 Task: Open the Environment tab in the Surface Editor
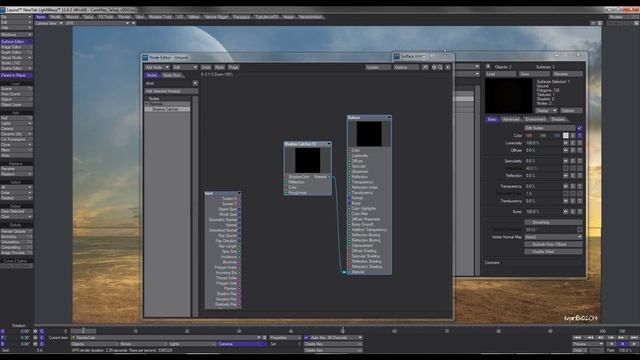pyautogui.click(x=535, y=119)
